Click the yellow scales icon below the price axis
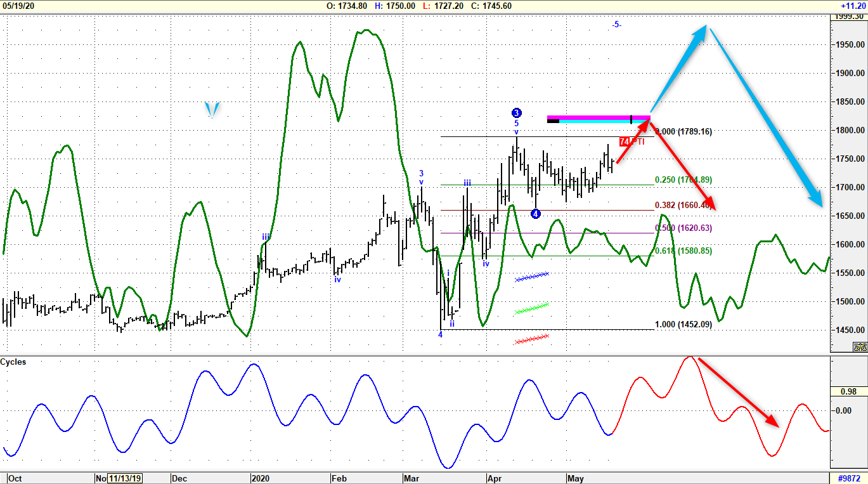 pyautogui.click(x=859, y=348)
